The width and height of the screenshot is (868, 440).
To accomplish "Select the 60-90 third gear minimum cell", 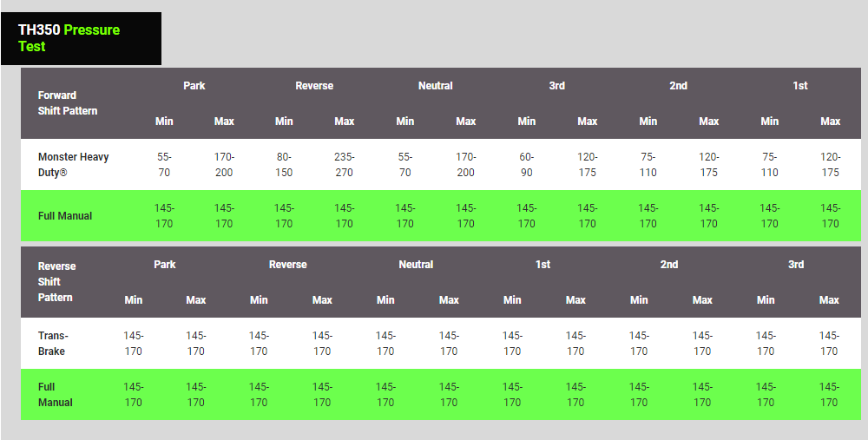I will tap(527, 165).
